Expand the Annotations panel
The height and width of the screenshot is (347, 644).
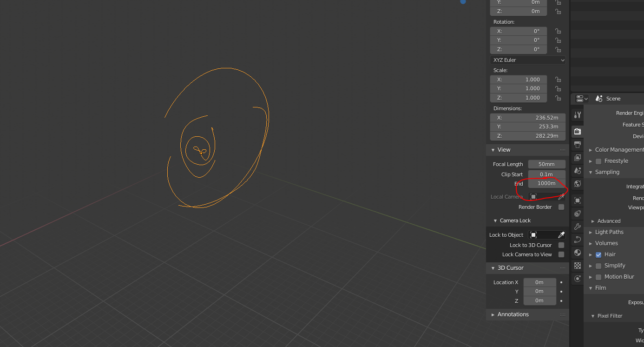point(493,314)
